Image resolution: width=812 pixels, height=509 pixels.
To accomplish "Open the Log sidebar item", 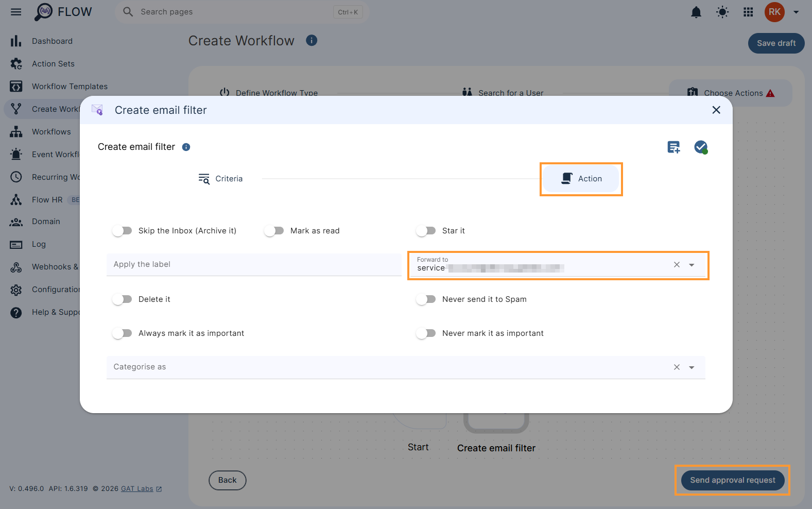I will click(39, 244).
